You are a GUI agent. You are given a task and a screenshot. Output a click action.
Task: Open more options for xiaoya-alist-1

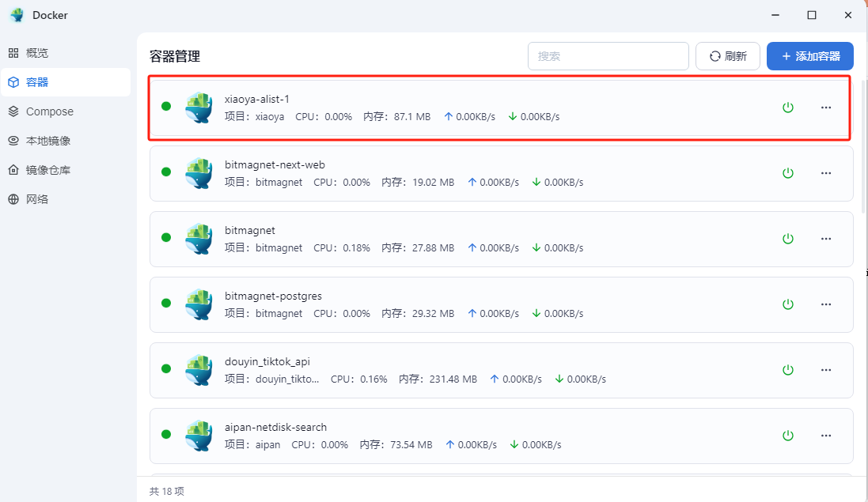pyautogui.click(x=826, y=108)
